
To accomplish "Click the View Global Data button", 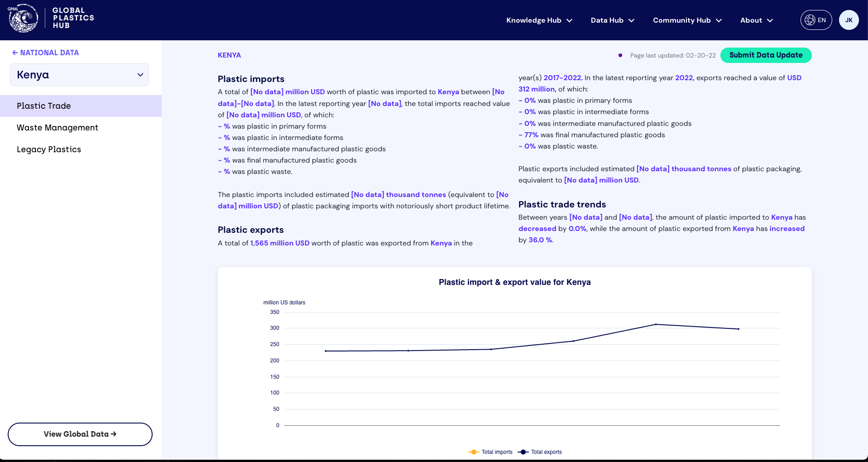I will coord(80,434).
